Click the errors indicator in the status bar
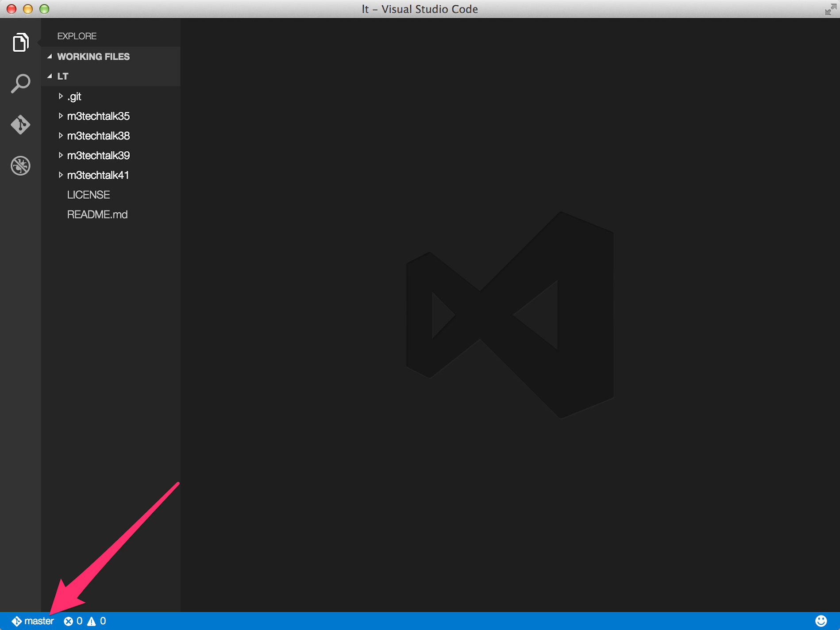The image size is (840, 630). [73, 620]
